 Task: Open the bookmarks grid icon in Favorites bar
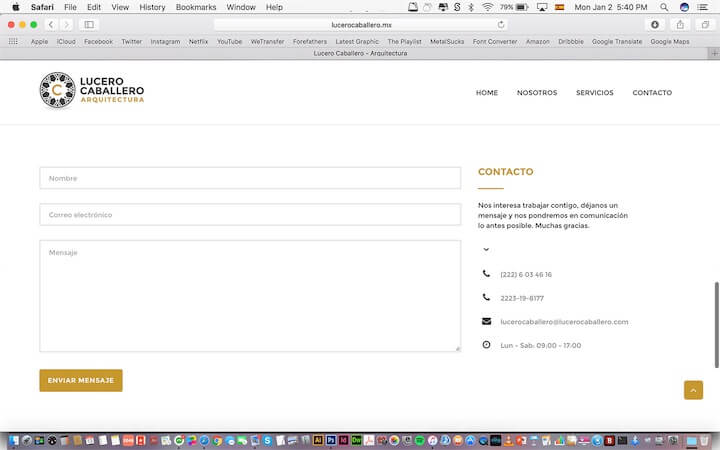(13, 42)
